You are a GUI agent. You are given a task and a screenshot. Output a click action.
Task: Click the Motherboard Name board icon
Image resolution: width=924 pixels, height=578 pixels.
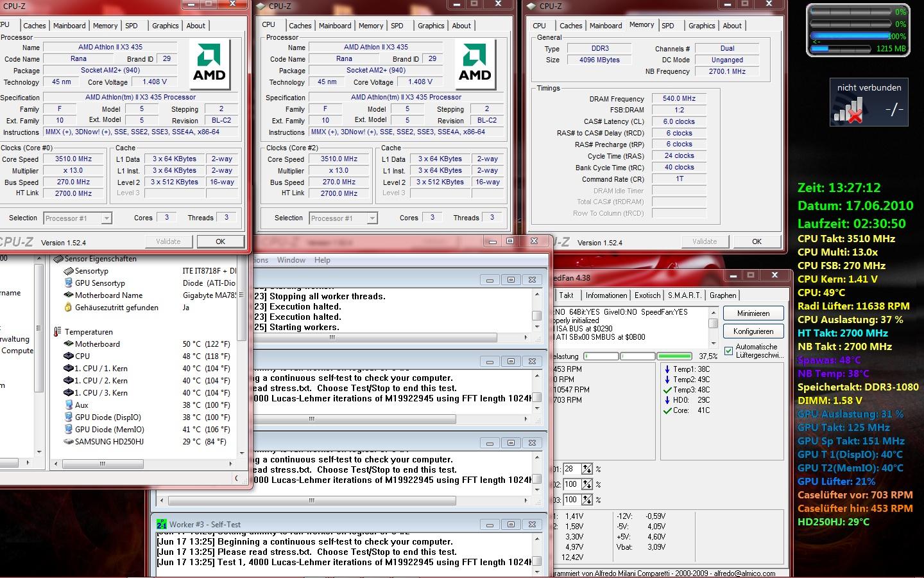coord(69,295)
